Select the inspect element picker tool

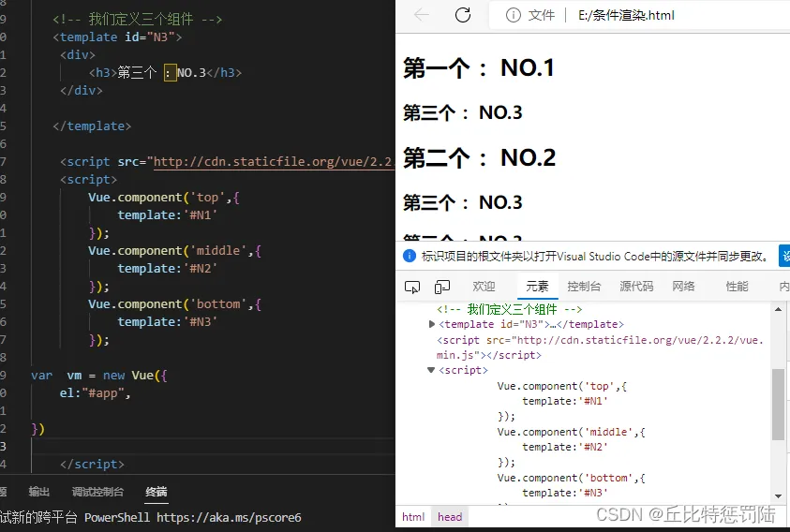412,288
